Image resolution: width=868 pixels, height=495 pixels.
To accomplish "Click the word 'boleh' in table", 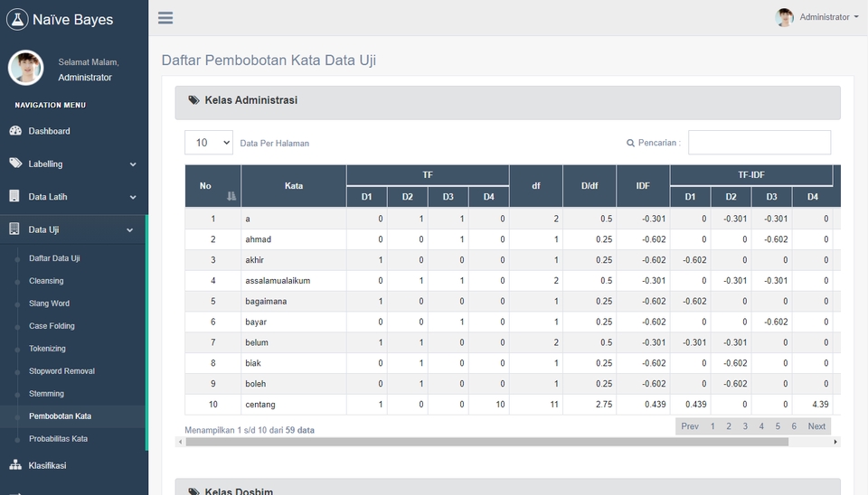I will [255, 384].
